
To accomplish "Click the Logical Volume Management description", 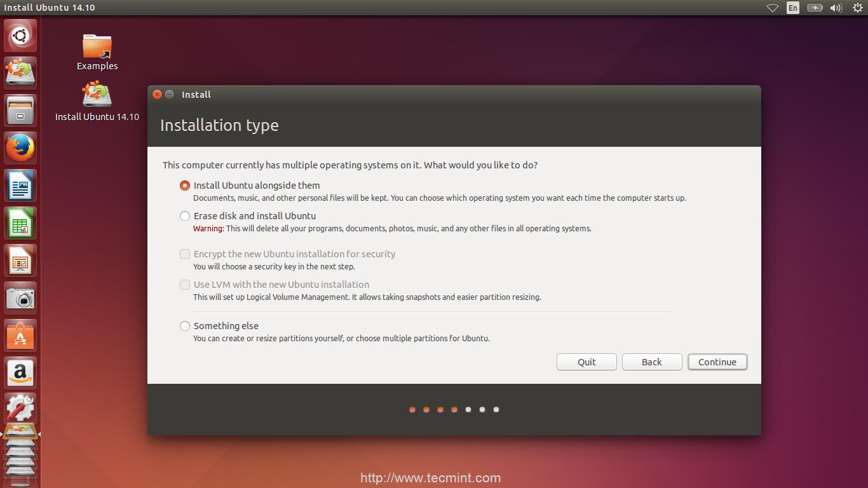I will coord(367,297).
